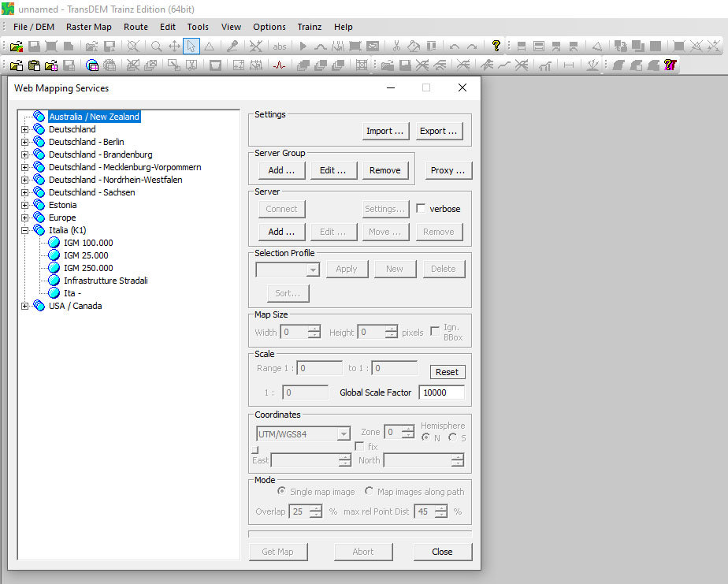Select the N hemisphere radio button

pyautogui.click(x=425, y=437)
